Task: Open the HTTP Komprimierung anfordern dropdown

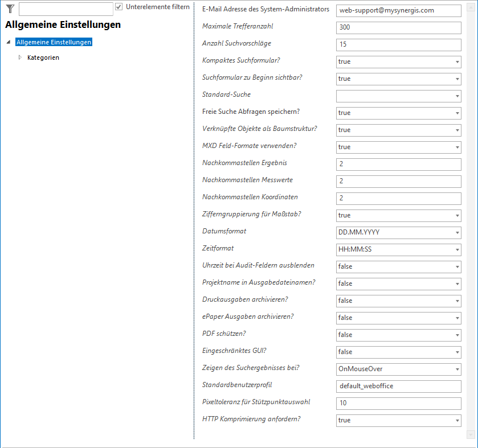Action: 457,420
